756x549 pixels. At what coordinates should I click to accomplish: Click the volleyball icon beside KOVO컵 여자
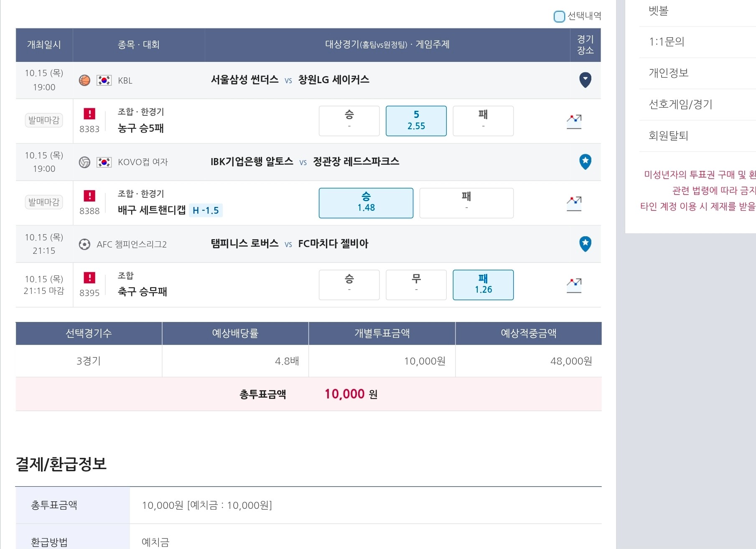[x=84, y=162]
